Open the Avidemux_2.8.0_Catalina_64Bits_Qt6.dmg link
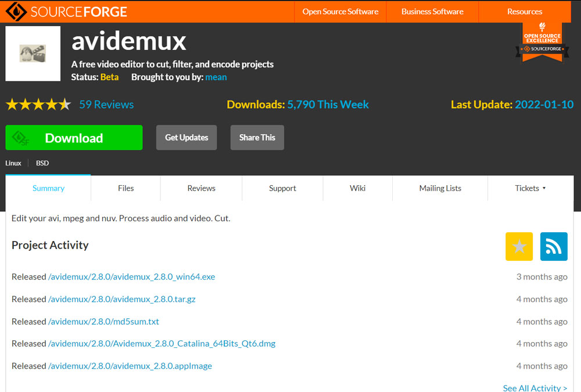The height and width of the screenshot is (392, 581). click(x=162, y=343)
